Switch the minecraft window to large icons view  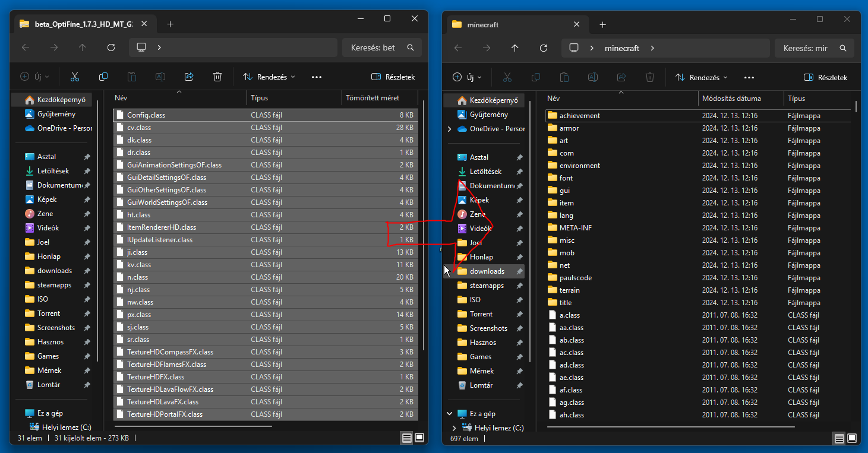pos(852,439)
